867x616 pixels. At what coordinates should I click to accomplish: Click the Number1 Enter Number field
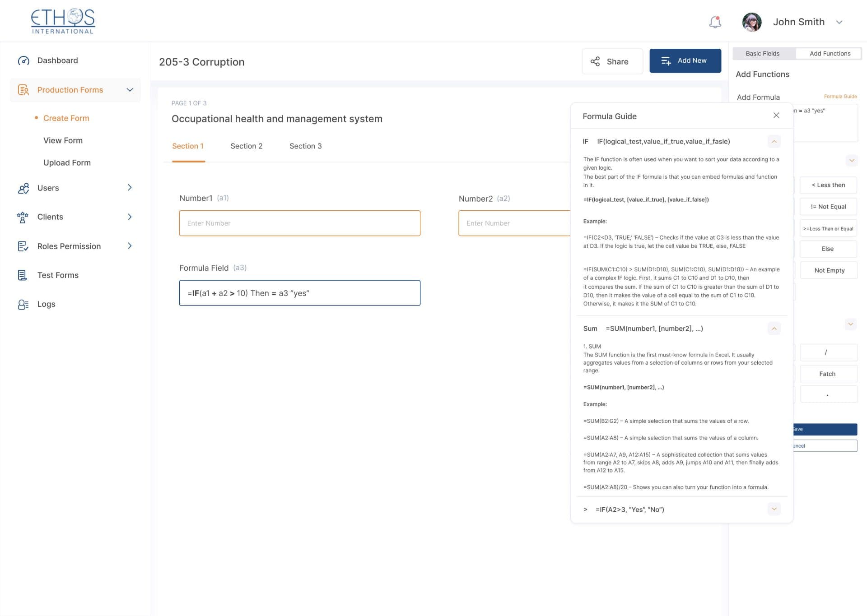[299, 223]
